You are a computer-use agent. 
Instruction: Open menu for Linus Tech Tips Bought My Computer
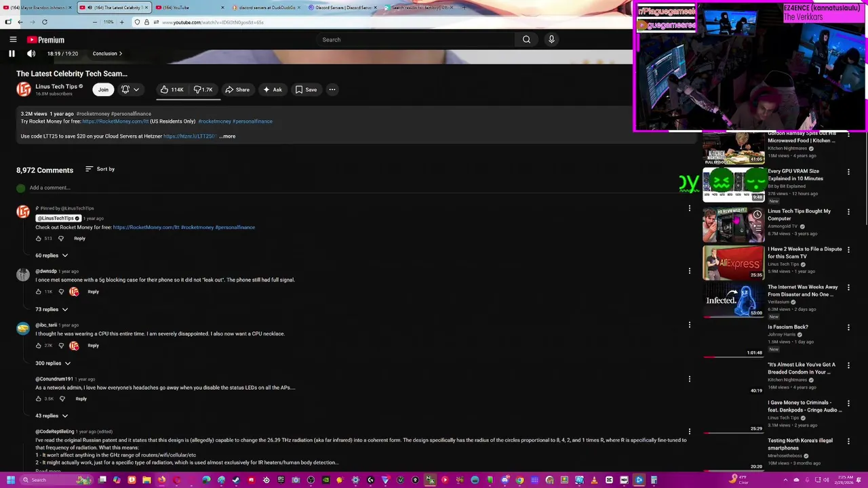pos(848,212)
